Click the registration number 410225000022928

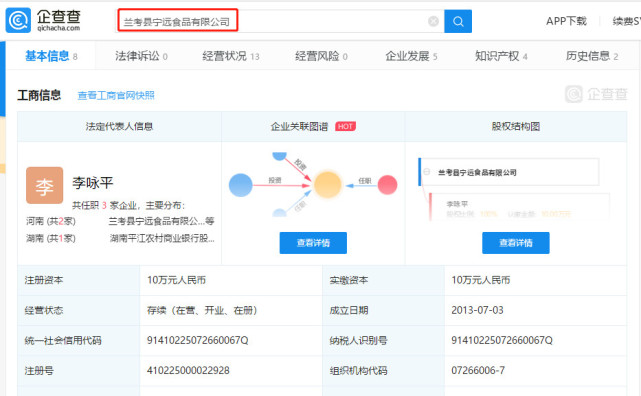pos(188,371)
